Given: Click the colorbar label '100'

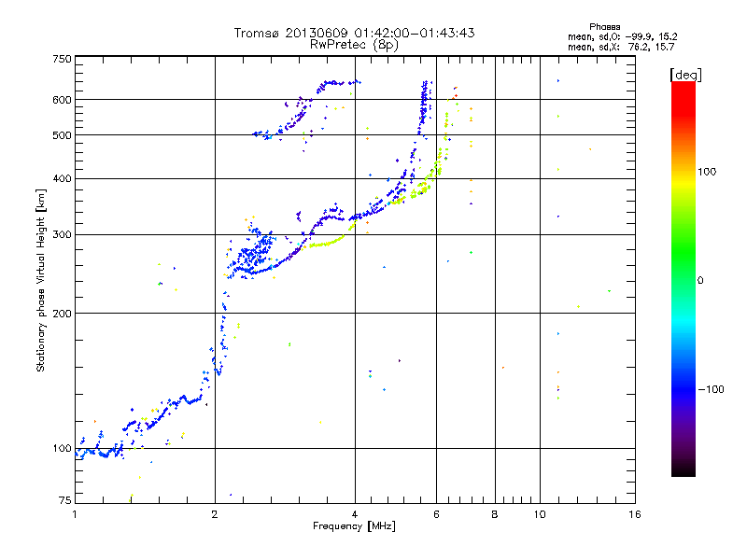Looking at the screenshot, I should pos(707,172).
